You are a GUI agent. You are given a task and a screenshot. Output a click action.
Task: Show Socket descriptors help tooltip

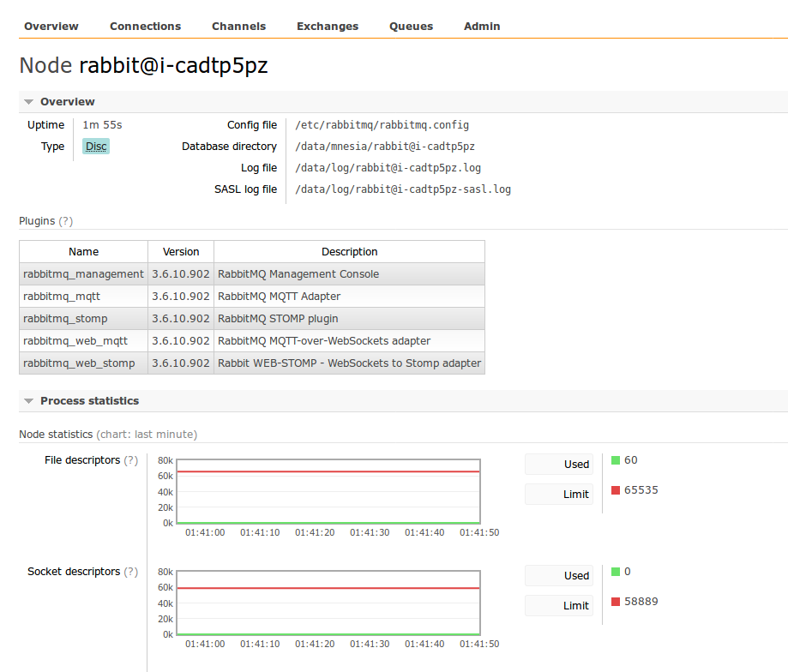coord(130,572)
